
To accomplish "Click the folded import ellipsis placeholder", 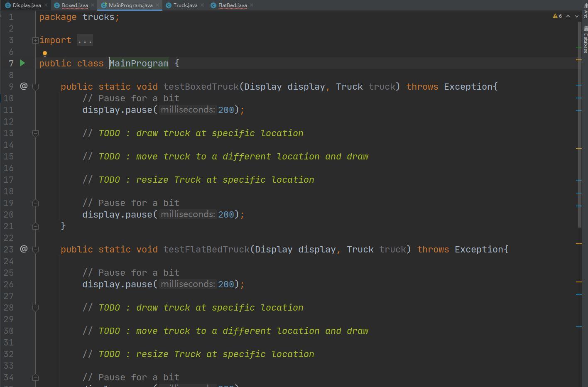I will [x=85, y=40].
